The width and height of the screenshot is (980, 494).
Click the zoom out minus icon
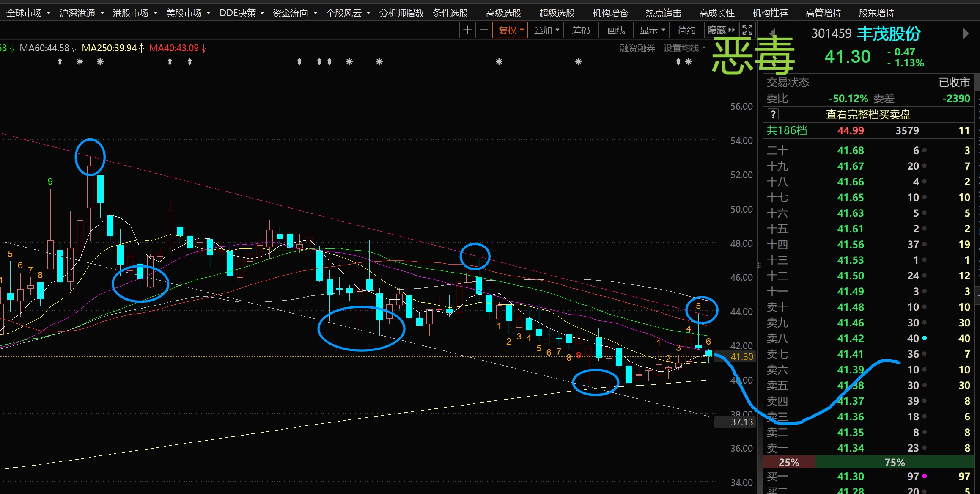tap(484, 30)
